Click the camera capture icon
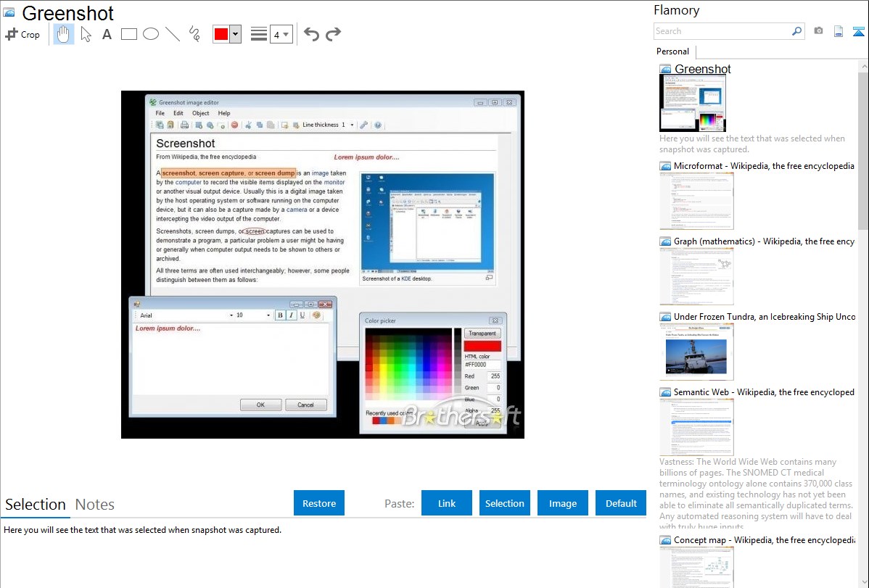Image resolution: width=869 pixels, height=588 pixels. point(818,31)
